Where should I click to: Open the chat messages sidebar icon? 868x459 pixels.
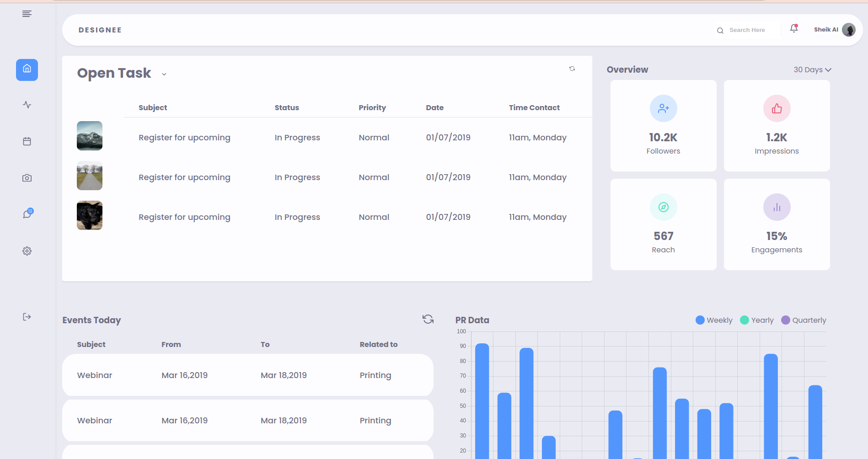27,213
